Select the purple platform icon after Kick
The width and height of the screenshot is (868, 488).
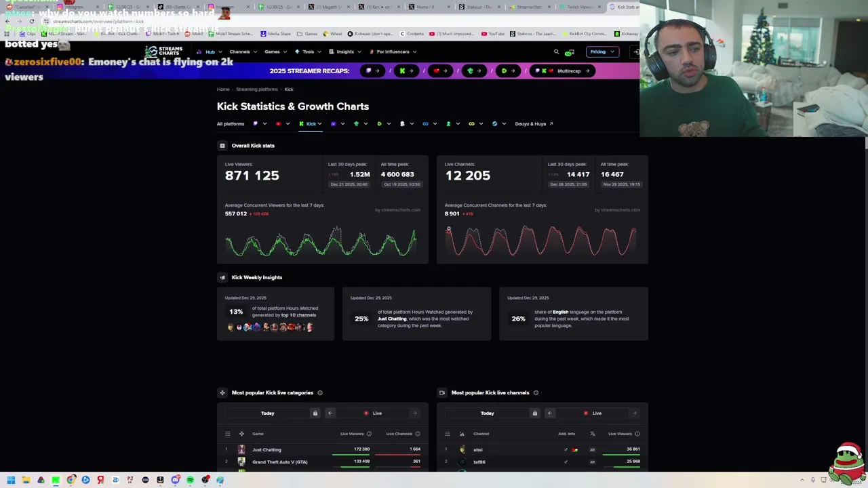coord(333,124)
